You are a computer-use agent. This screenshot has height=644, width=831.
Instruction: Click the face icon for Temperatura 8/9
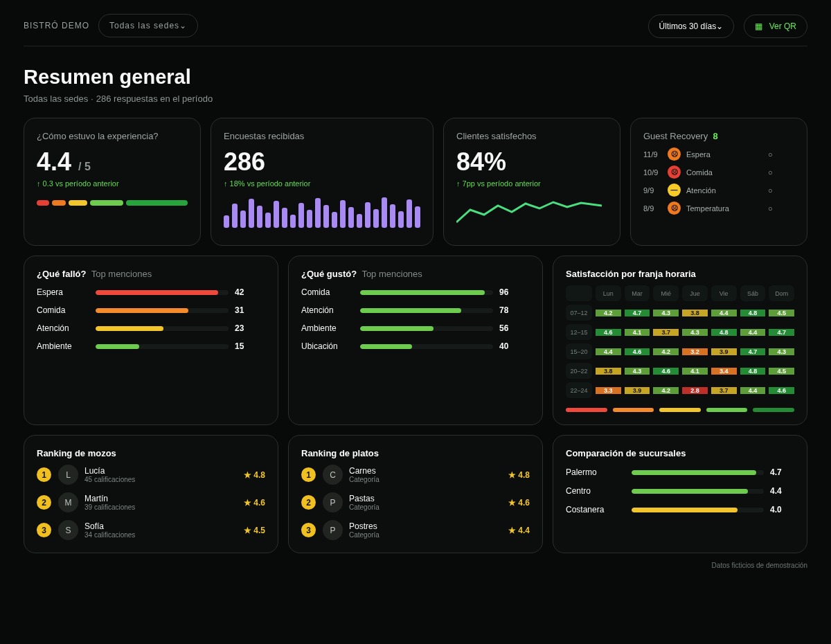pyautogui.click(x=674, y=208)
